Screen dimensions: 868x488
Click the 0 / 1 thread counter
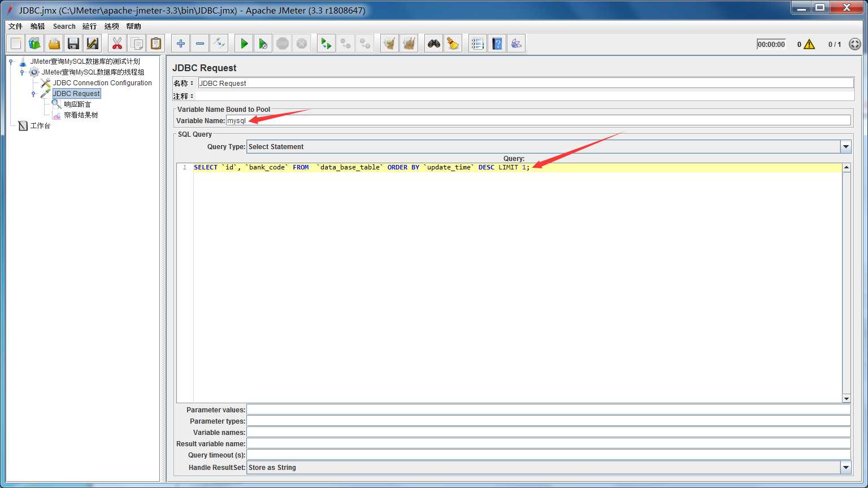(x=834, y=44)
